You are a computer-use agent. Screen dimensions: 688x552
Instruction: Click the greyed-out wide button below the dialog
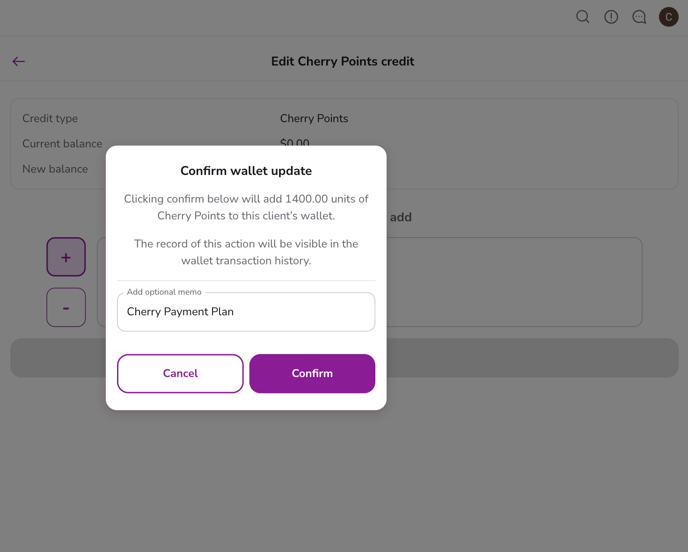tap(530, 358)
